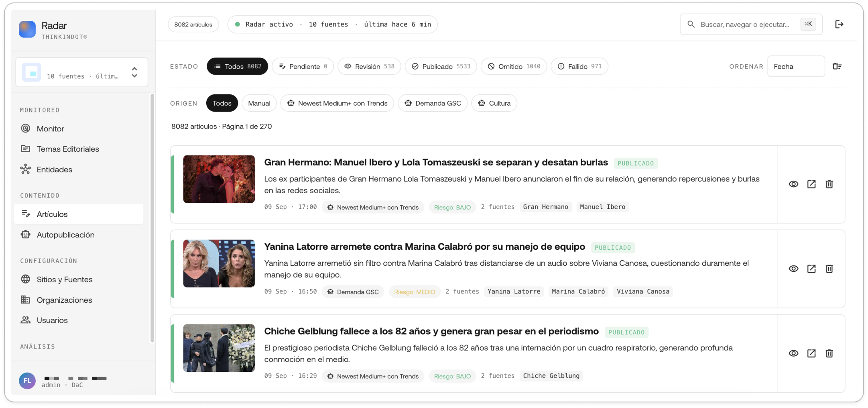Filter by Publicado status
Viewport: 868px width, 408px height.
click(441, 66)
